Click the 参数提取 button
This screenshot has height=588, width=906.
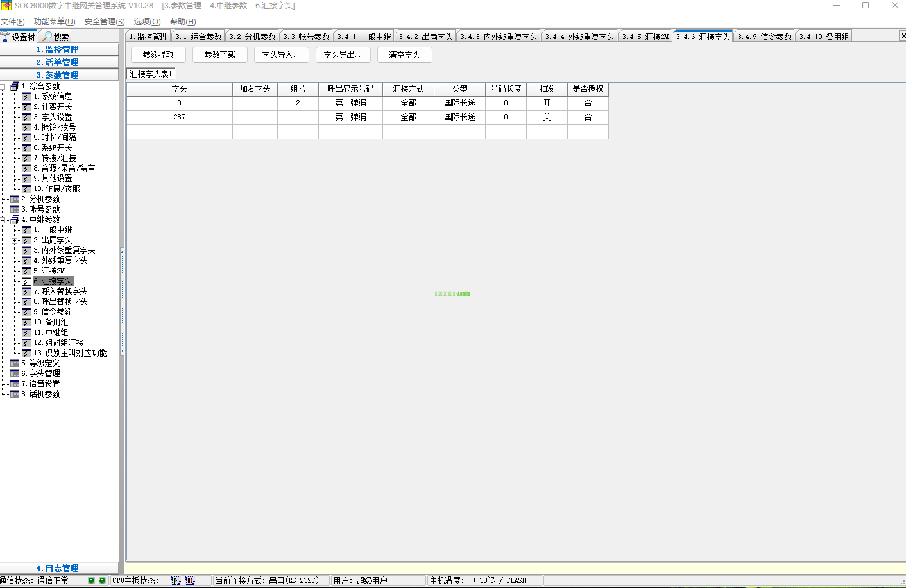(158, 55)
